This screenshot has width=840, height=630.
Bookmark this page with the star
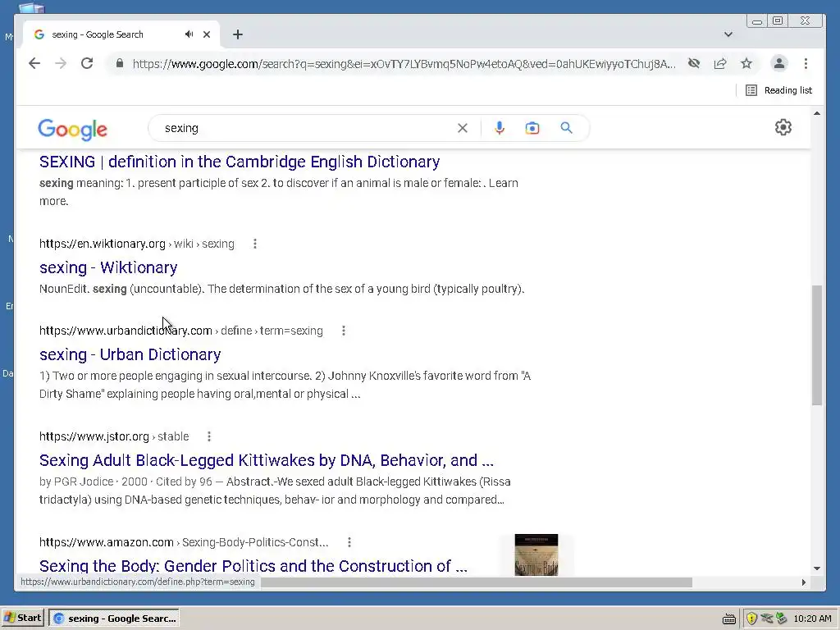tap(746, 64)
